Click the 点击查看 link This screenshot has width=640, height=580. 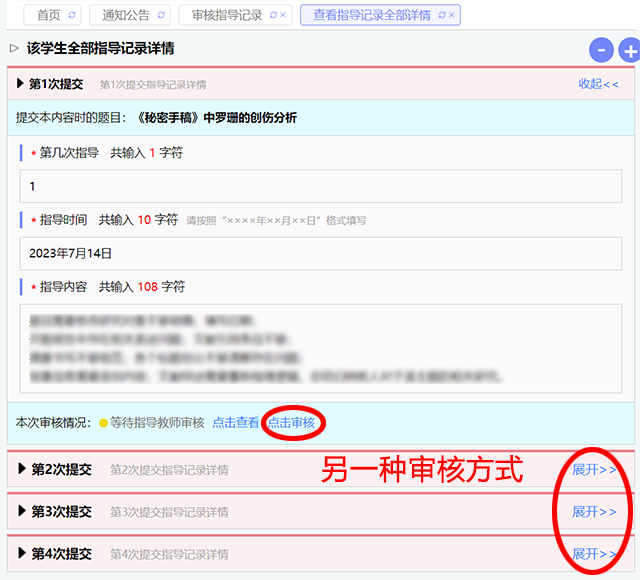pos(235,423)
